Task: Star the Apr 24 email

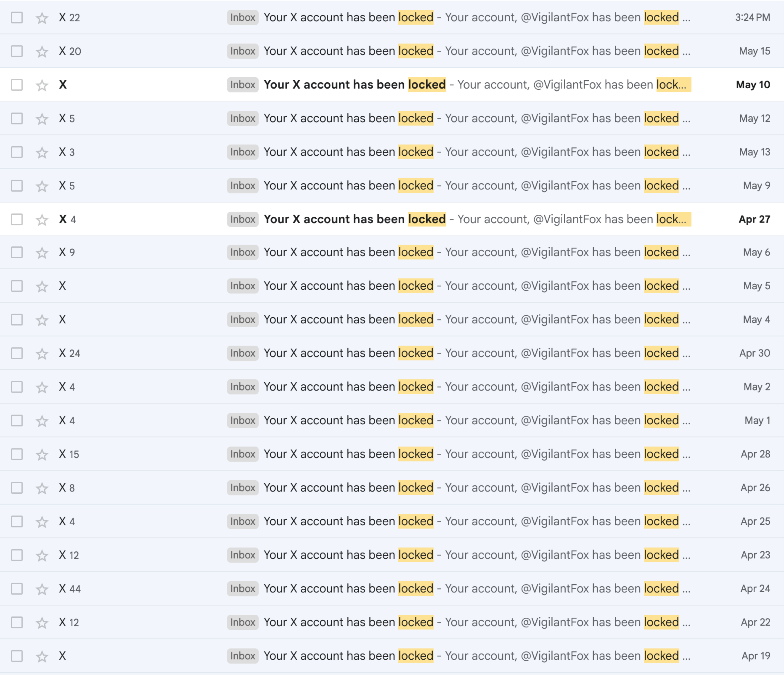Action: [42, 589]
